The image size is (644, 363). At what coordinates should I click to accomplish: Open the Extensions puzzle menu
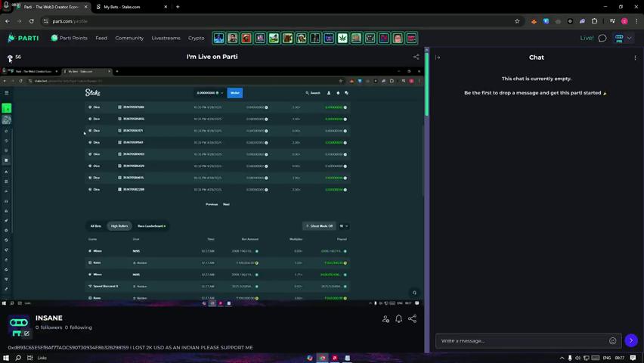pyautogui.click(x=594, y=21)
